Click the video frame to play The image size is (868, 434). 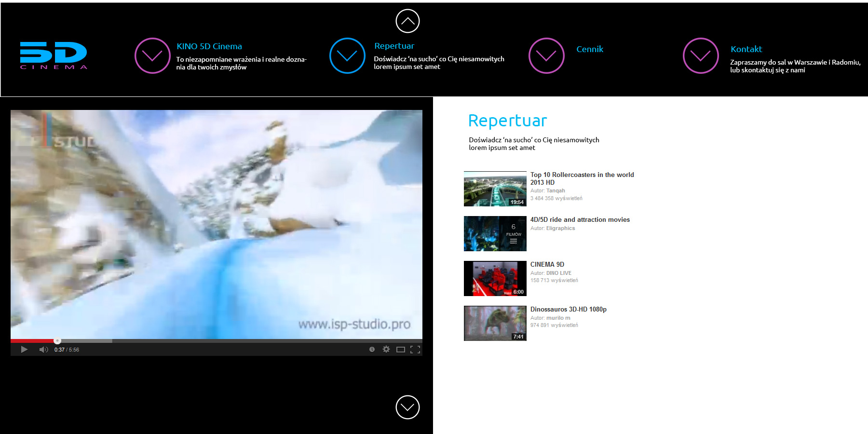click(217, 224)
